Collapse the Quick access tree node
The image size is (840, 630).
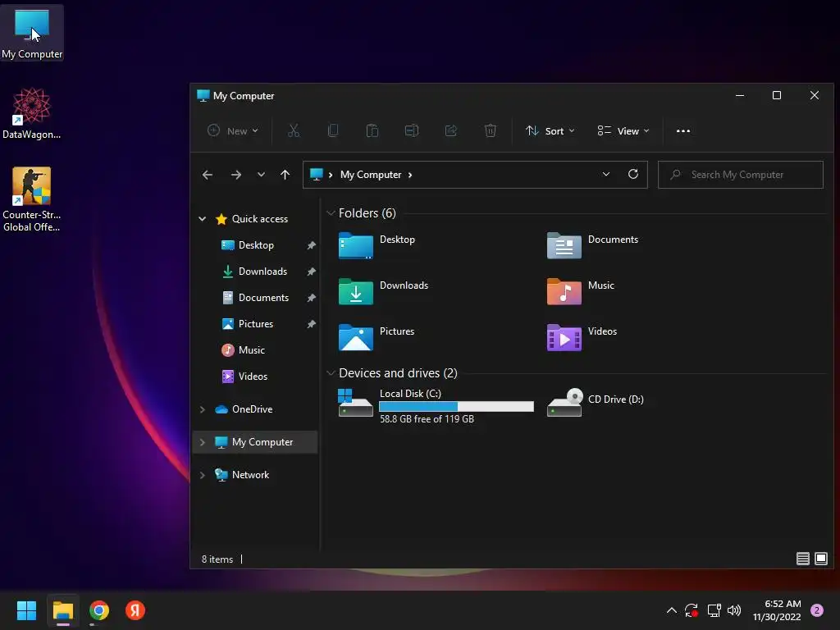203,218
